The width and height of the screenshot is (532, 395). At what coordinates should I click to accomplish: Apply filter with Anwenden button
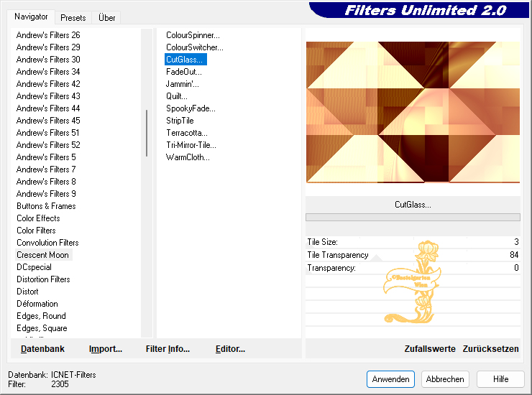click(390, 379)
